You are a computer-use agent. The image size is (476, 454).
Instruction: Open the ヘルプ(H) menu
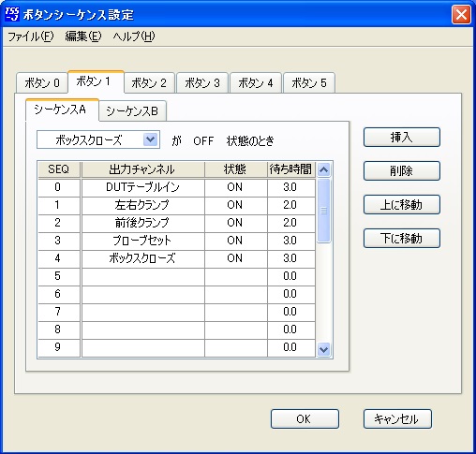pos(134,37)
